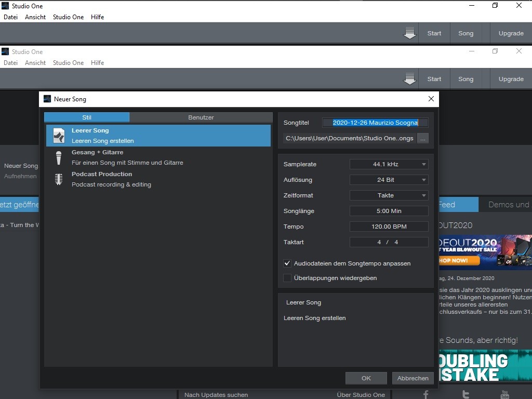
Task: Click the download arrow icon in the lower Studio One window
Action: point(409,79)
